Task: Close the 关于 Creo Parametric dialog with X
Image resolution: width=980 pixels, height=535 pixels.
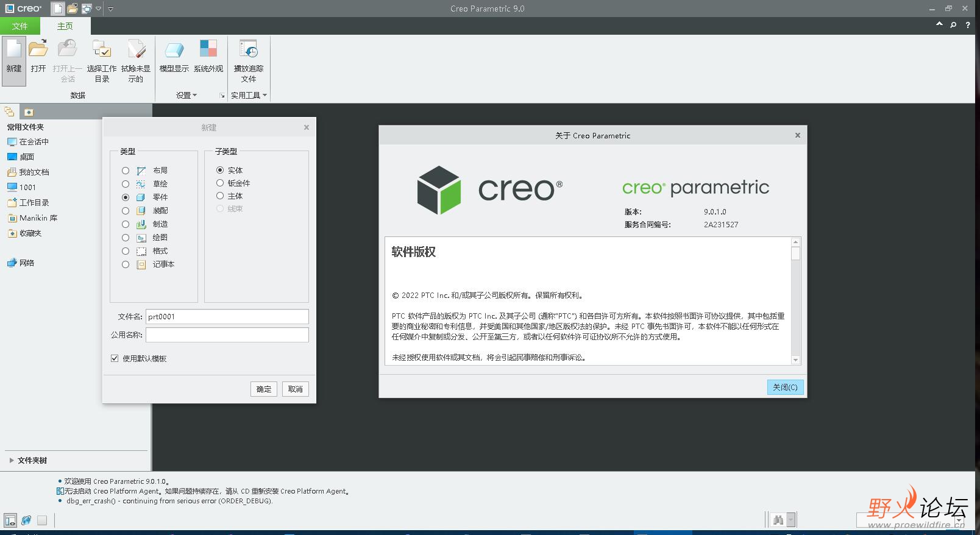Action: pos(798,135)
